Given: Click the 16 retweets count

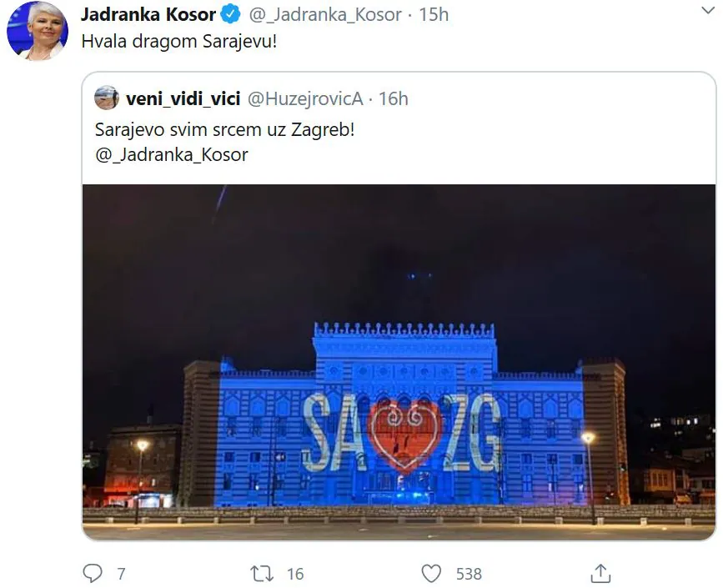Looking at the screenshot, I should 295,574.
